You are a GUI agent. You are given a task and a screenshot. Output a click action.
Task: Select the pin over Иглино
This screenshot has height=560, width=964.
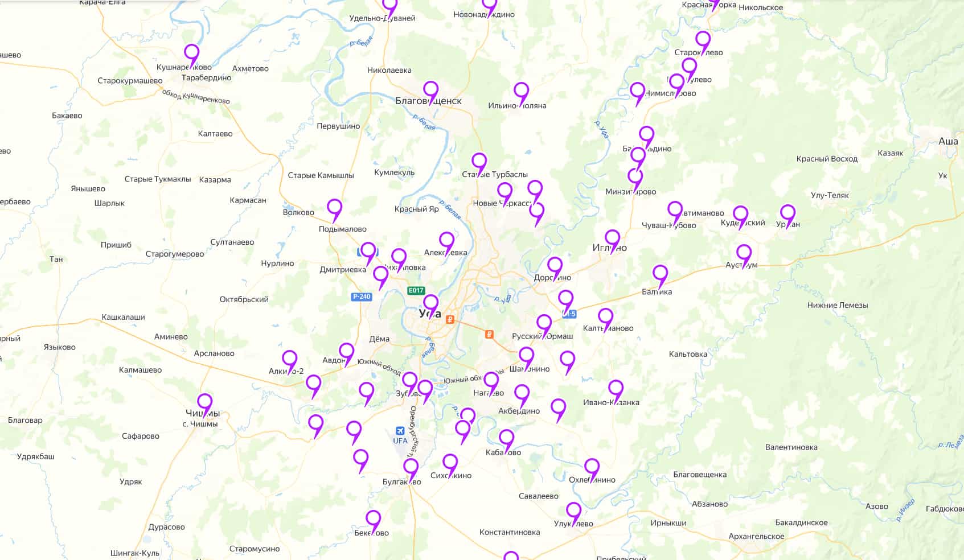click(613, 241)
